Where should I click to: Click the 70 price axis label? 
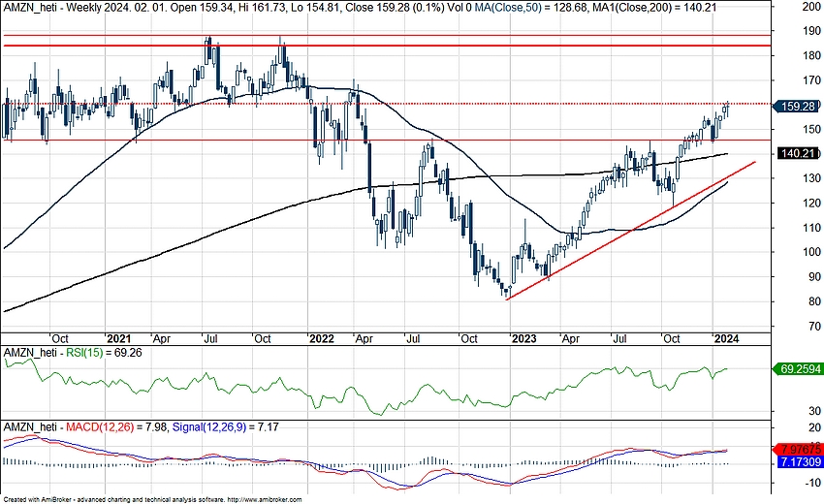pos(814,327)
